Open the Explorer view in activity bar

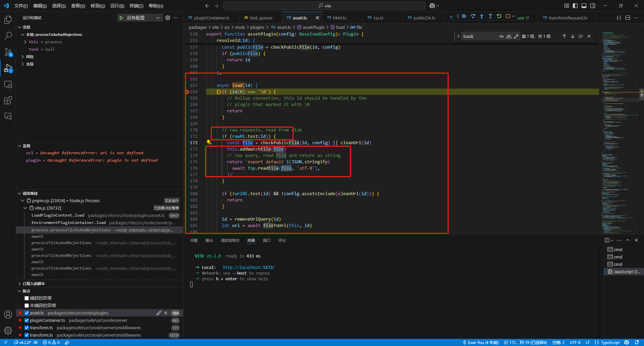pos(8,20)
